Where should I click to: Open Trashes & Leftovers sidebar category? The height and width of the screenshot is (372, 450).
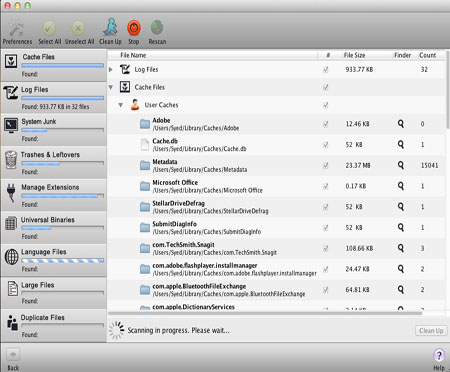click(x=54, y=163)
